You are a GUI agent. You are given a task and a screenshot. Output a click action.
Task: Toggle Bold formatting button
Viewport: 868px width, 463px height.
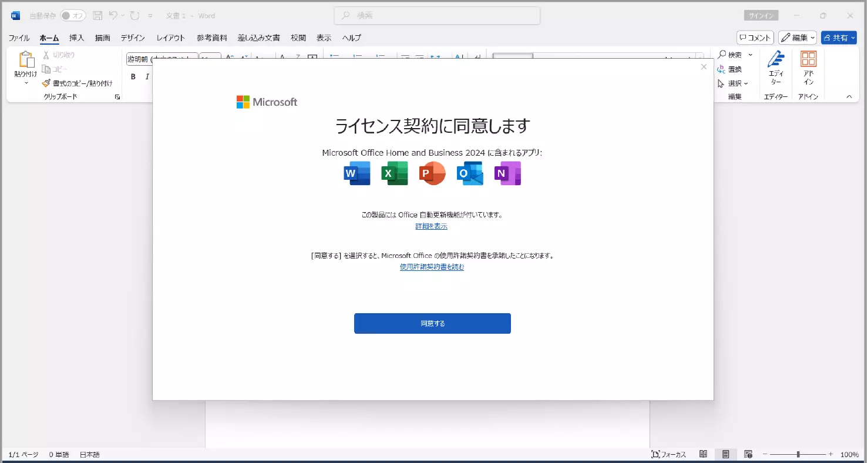(x=133, y=76)
